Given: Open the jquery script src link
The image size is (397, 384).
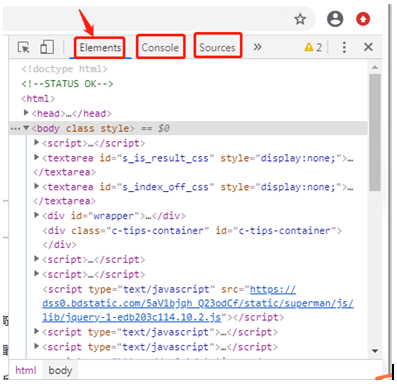Looking at the screenshot, I should [198, 303].
